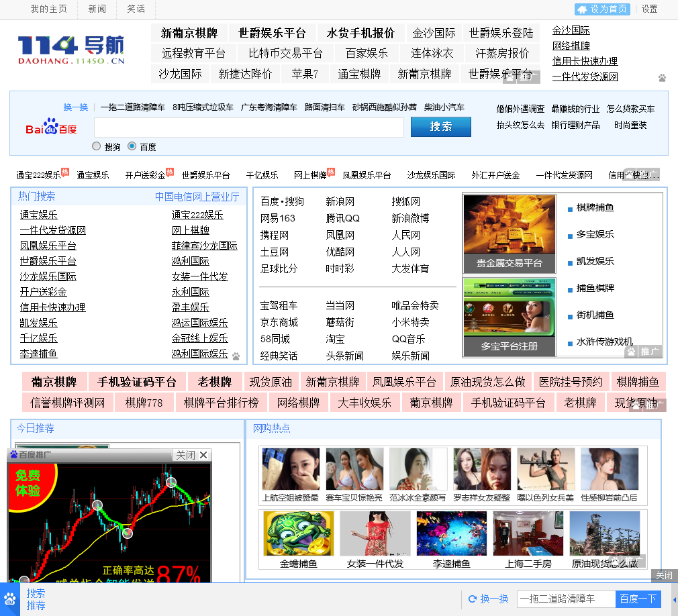This screenshot has height=616, width=678.
Task: Open 中国电信网上营业厅 link
Action: (197, 197)
